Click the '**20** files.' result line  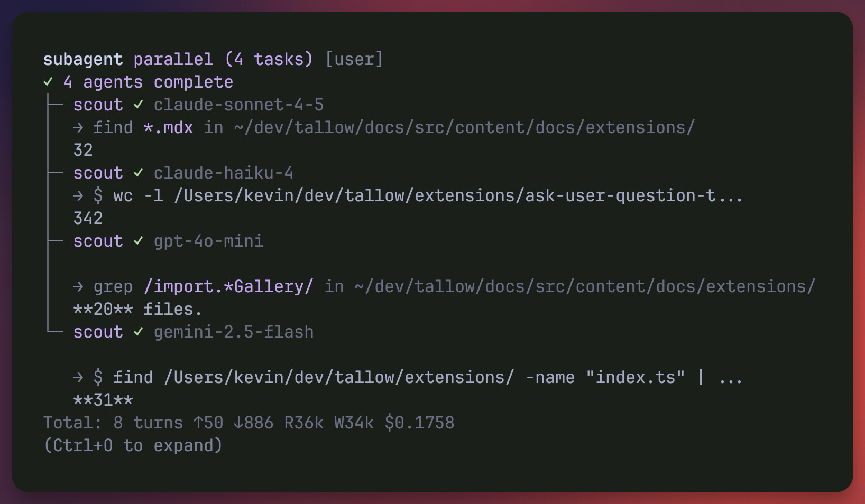click(x=137, y=309)
